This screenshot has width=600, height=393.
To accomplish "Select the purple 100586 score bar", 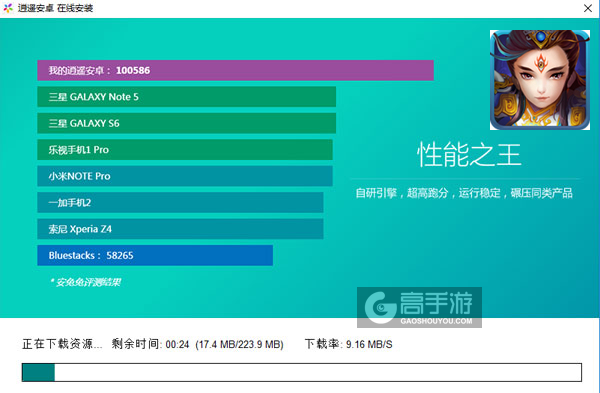I will point(235,70).
